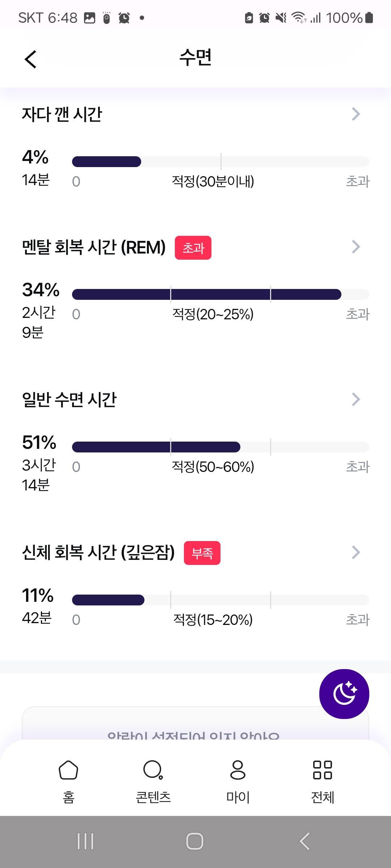This screenshot has width=391, height=868.
Task: Tap the 멘탈 회복 시간 (REM) heading
Action: tap(94, 247)
